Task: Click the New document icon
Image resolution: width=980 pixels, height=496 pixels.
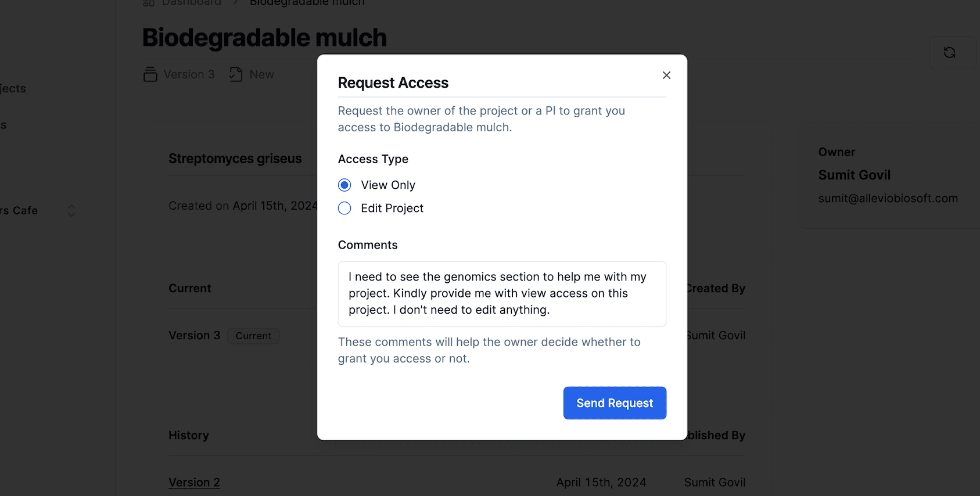Action: 236,74
